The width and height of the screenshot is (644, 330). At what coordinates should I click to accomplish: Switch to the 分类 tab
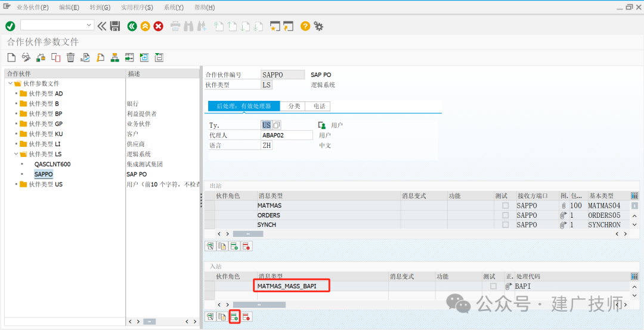pos(294,106)
